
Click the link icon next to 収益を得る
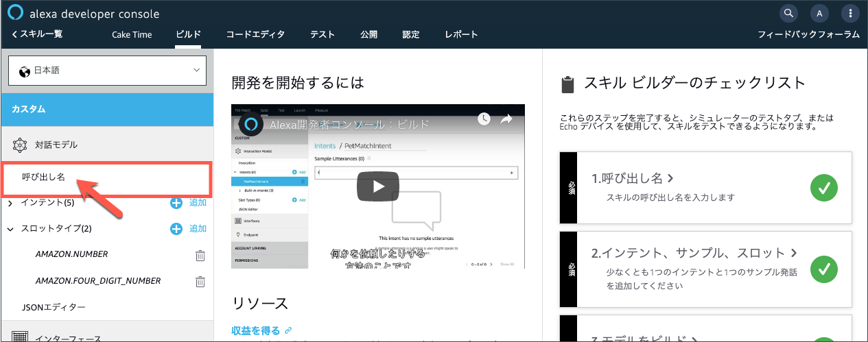(x=289, y=331)
